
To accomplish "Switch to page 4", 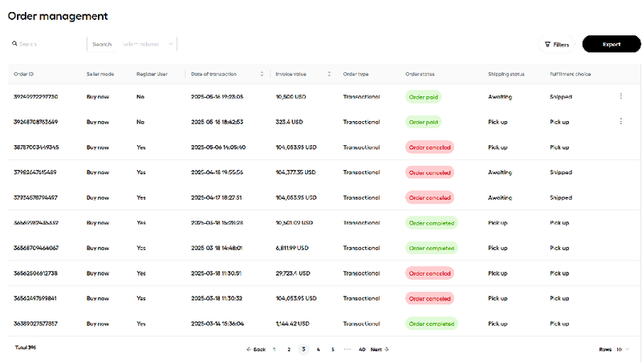I will pos(318,350).
